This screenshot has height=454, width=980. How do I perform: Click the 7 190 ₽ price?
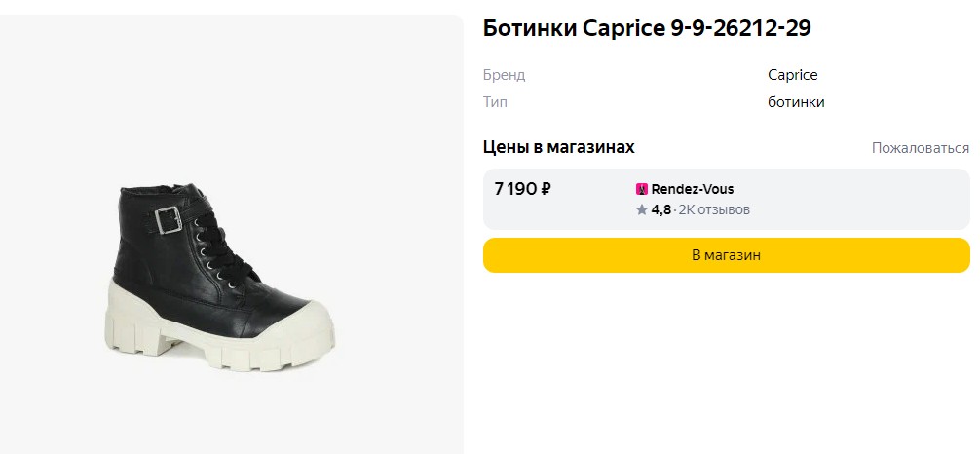coord(522,189)
